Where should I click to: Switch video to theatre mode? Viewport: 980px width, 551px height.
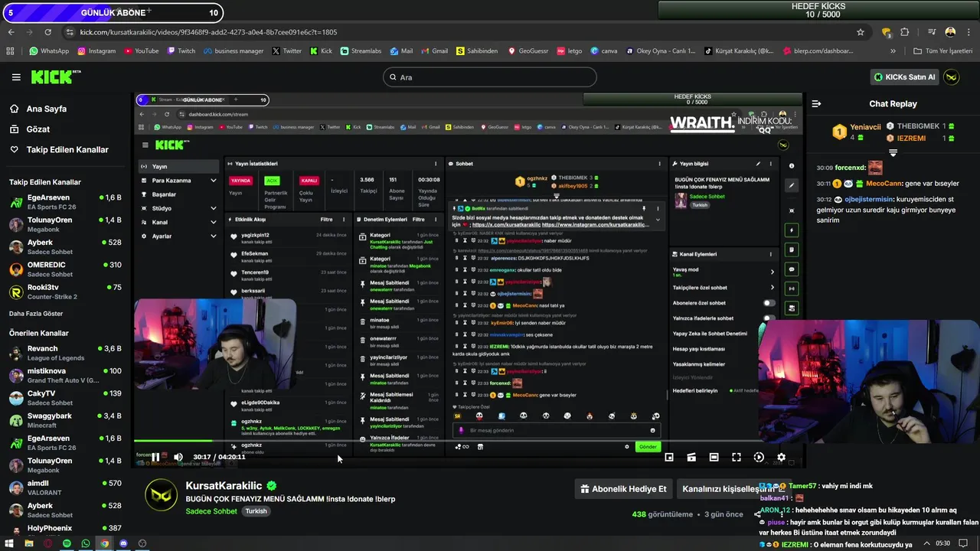pyautogui.click(x=714, y=457)
